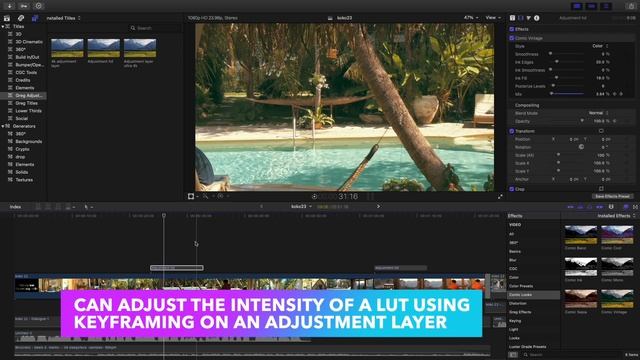Viewport: 640px width, 360px height.
Task: Go to next timeline history arrow
Action: click(378, 207)
